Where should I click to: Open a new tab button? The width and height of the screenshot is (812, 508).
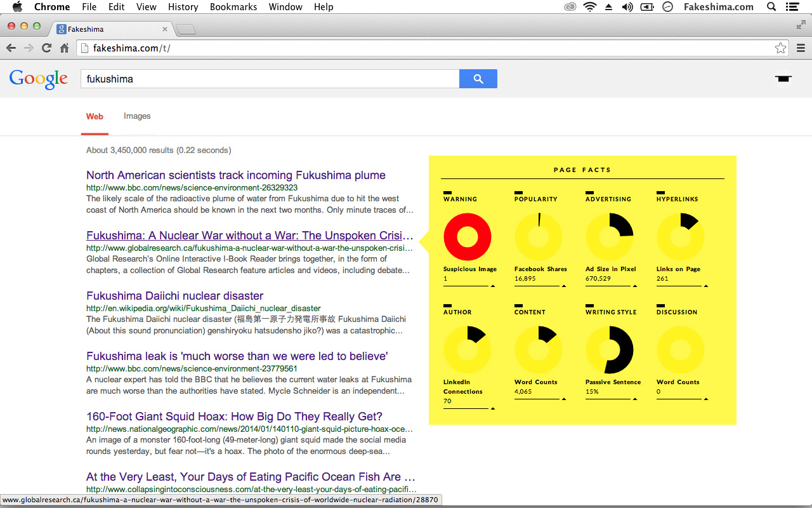[186, 29]
